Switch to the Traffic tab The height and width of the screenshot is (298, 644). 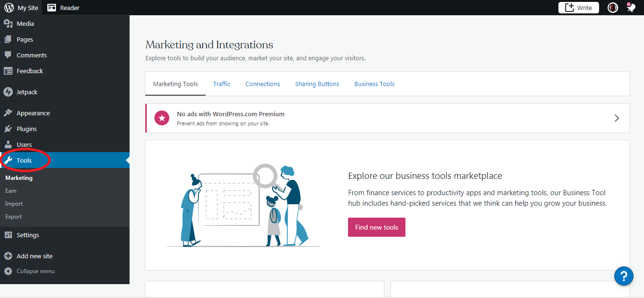pos(221,84)
